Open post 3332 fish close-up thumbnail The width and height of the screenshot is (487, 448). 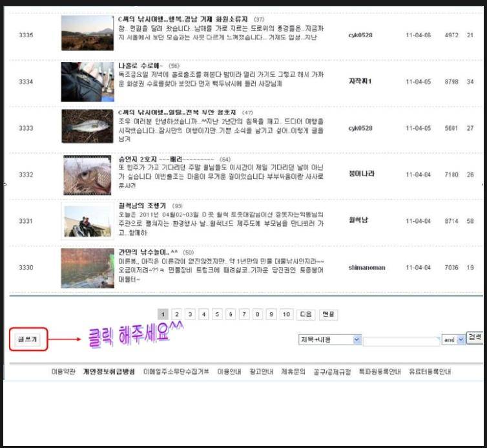87,175
